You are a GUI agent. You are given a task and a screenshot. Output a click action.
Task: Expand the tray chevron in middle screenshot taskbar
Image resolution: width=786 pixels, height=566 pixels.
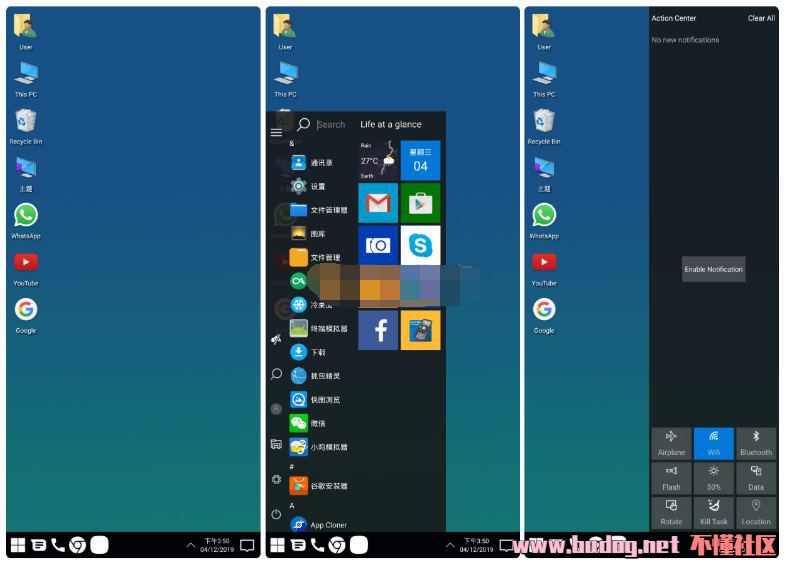[x=450, y=545]
